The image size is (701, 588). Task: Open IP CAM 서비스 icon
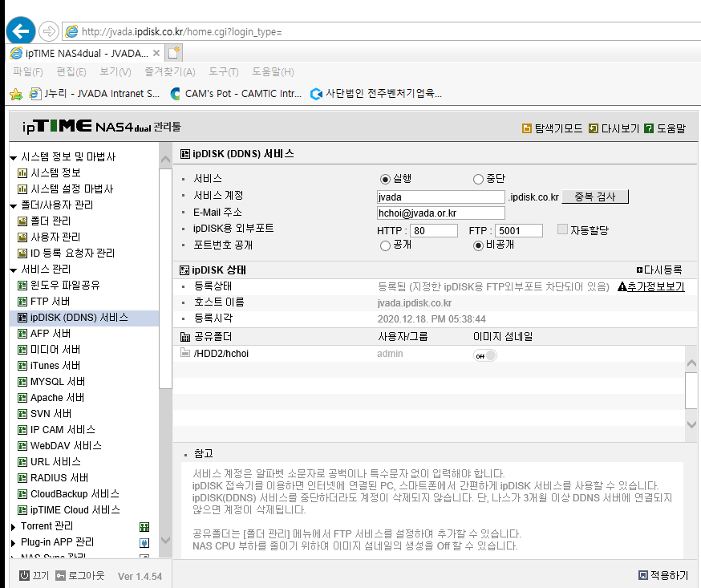coord(22,430)
